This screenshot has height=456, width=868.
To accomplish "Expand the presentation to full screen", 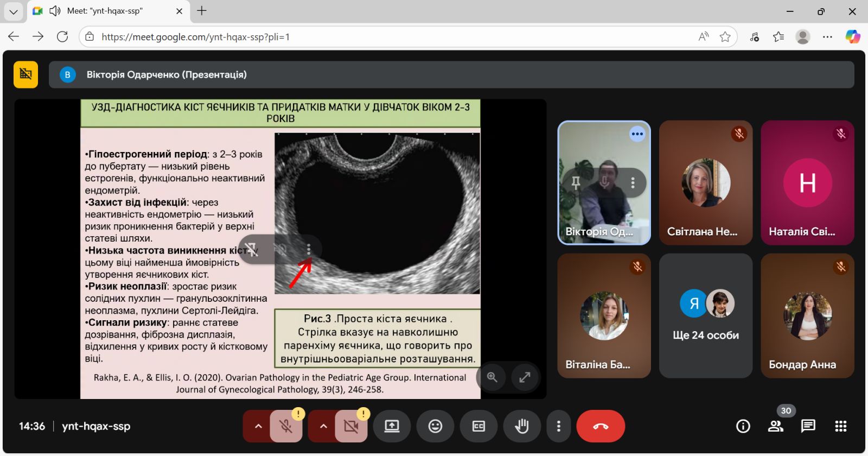I will tap(525, 377).
